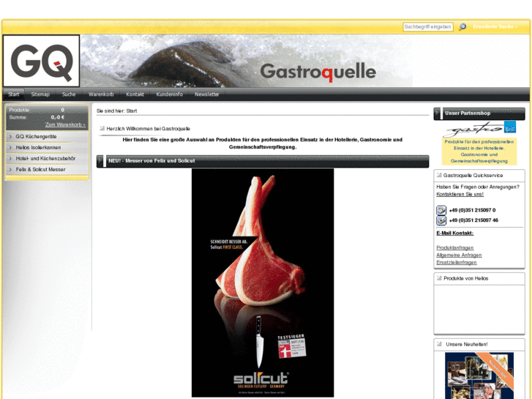Open the Warenkorb menu item
This screenshot has width=532, height=399.
pyautogui.click(x=101, y=94)
